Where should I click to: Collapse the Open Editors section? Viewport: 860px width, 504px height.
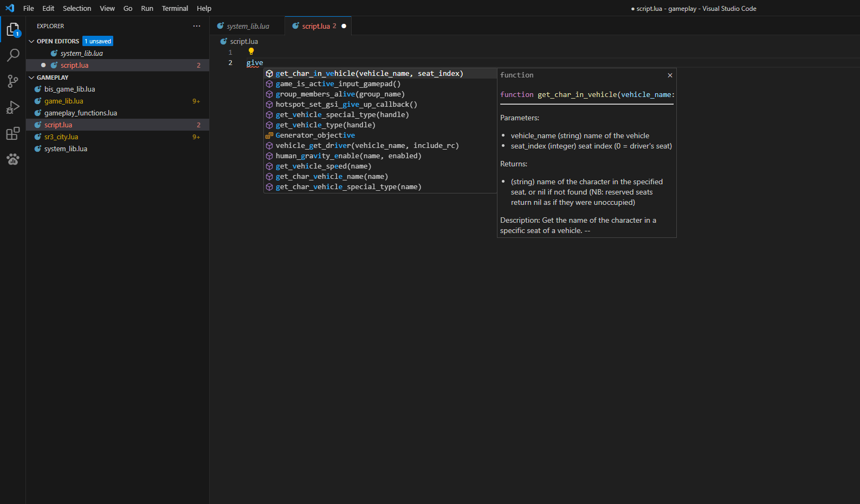coord(31,41)
